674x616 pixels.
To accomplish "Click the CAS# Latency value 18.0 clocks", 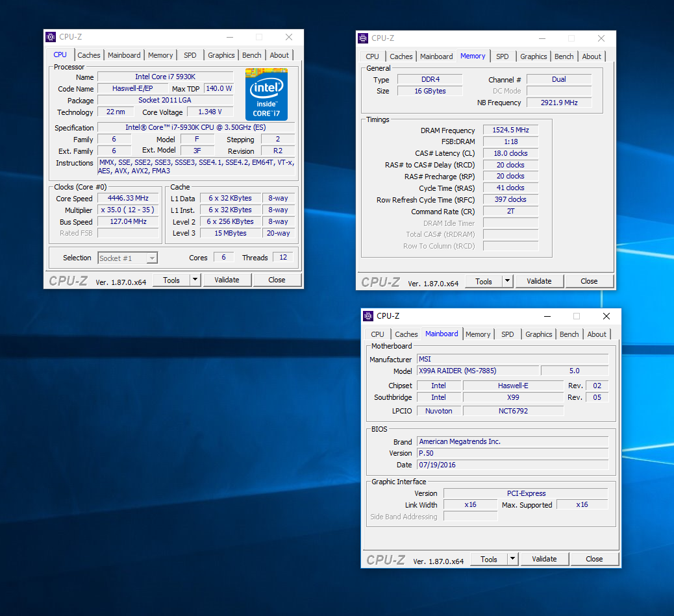I will pos(510,153).
